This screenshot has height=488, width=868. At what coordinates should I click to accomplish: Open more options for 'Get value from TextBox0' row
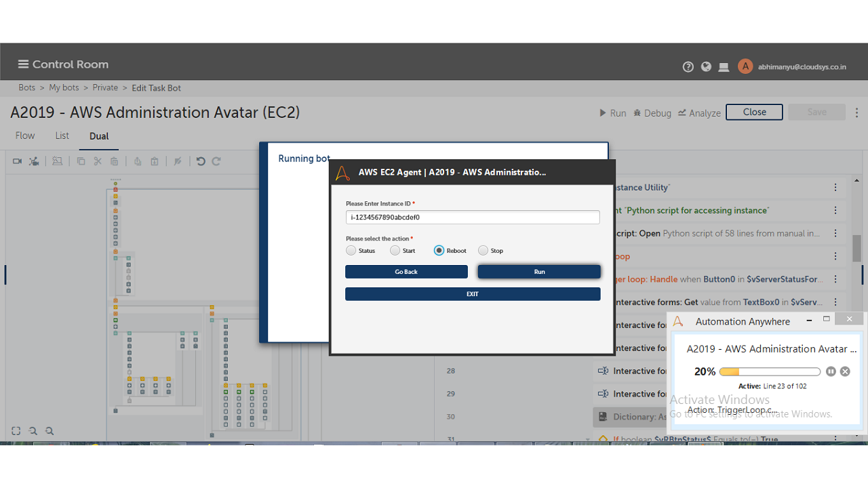(x=835, y=302)
